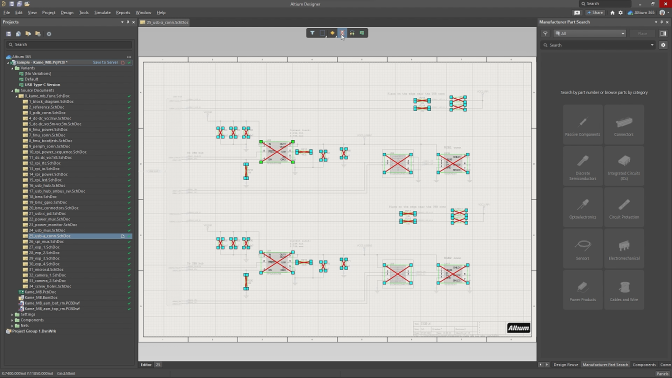
Task: Select the Connectors category tile
Action: pos(624,124)
